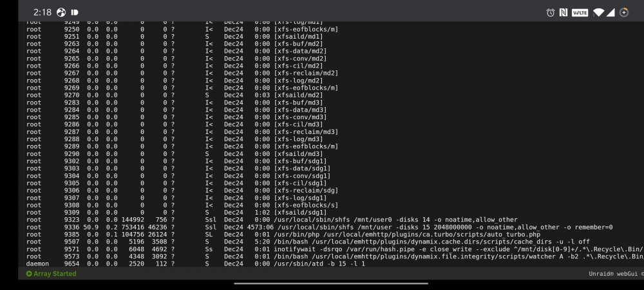Select the inotifywait command line
Screen dimensions: 644x290
459,249
